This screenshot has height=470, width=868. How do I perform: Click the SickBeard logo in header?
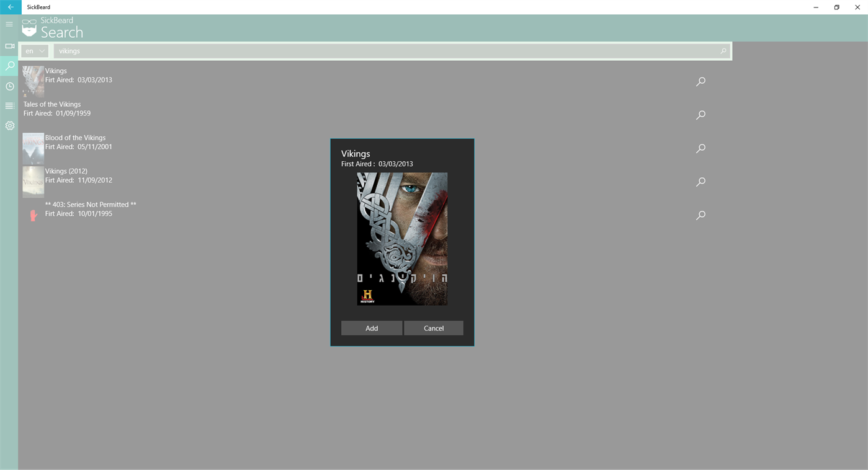29,28
